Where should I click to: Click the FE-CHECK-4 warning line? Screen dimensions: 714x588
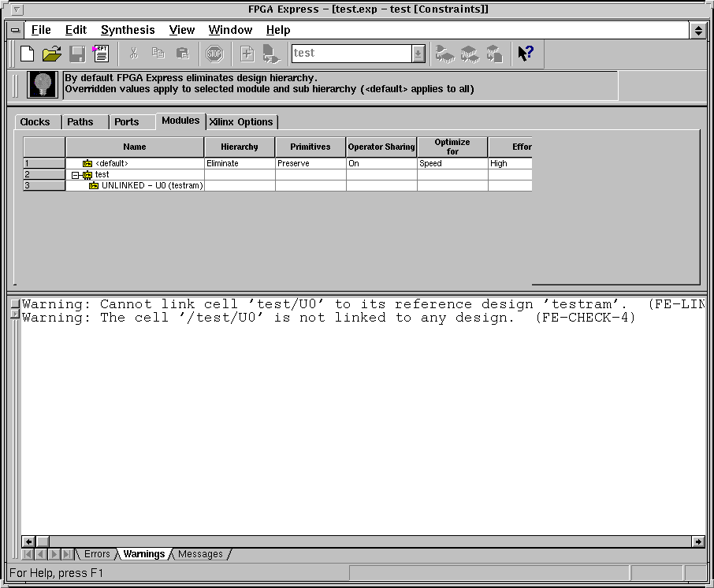[x=329, y=318]
